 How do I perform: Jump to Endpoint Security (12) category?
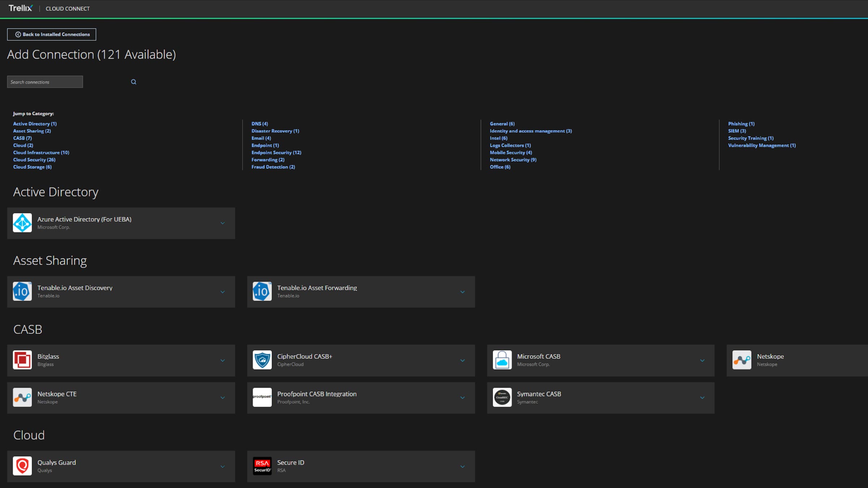click(276, 153)
